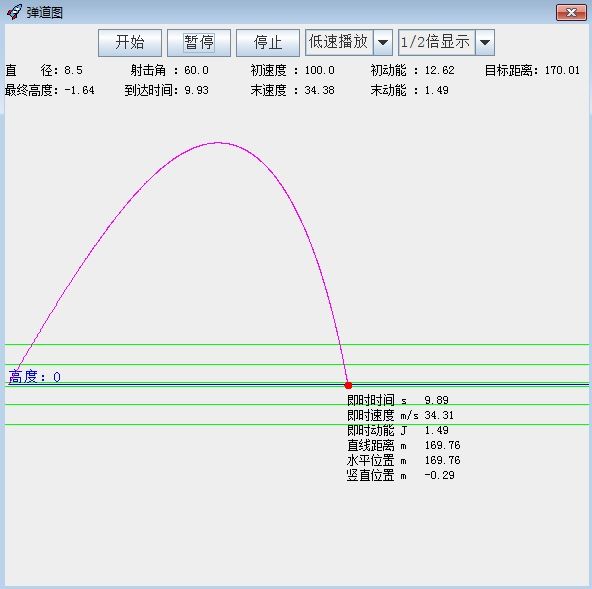Expand the 1/2倍显示 zoom dropdown arrow
The height and width of the screenshot is (589, 592).
pos(485,43)
